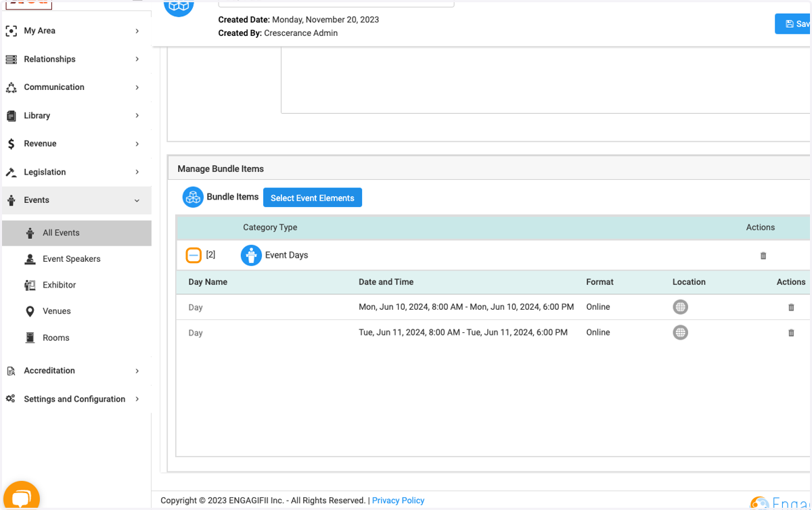812x510 pixels.
Task: Expand the Relationships chevron
Action: tap(137, 60)
